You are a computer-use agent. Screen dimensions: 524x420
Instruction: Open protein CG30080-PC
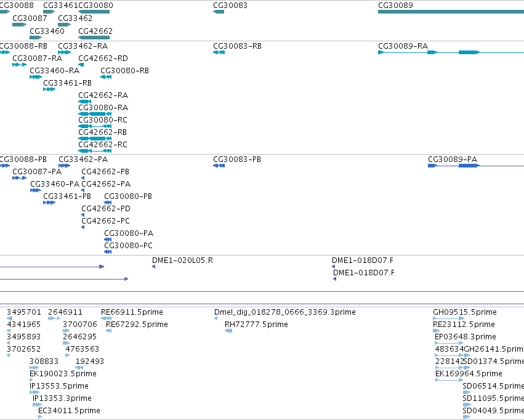click(108, 252)
